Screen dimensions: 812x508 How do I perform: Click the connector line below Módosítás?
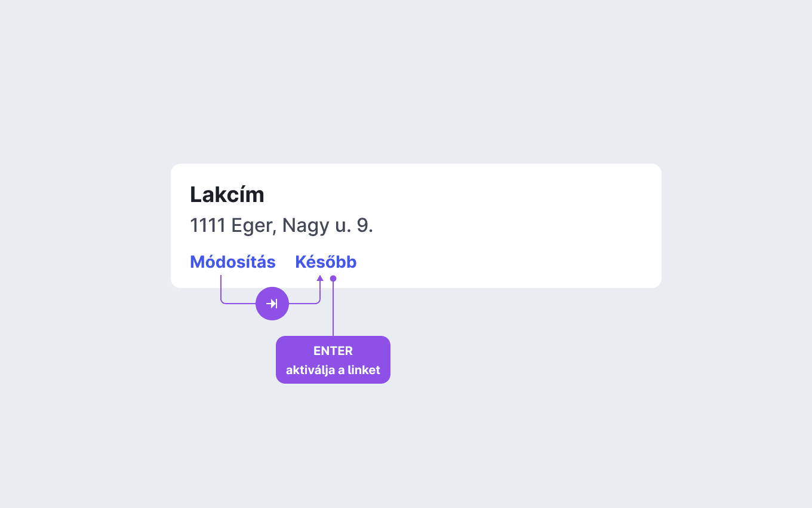tap(221, 289)
